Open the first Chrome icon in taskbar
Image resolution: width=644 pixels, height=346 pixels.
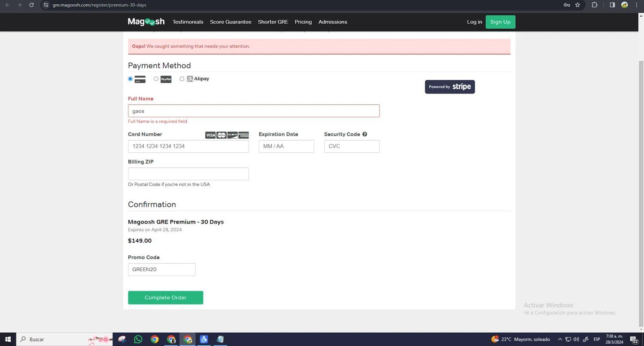[x=155, y=339]
